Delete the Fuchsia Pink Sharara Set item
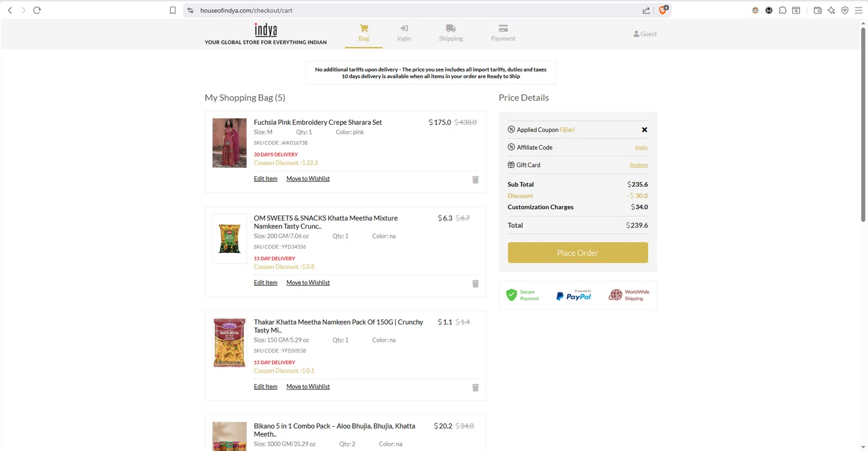 point(476,180)
